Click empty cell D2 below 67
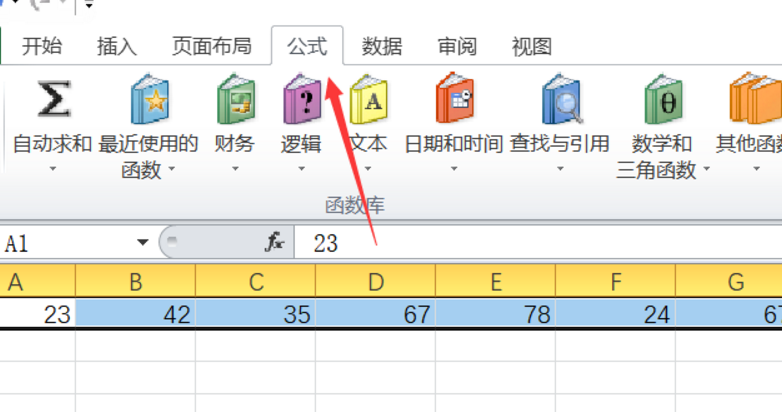 [x=376, y=346]
